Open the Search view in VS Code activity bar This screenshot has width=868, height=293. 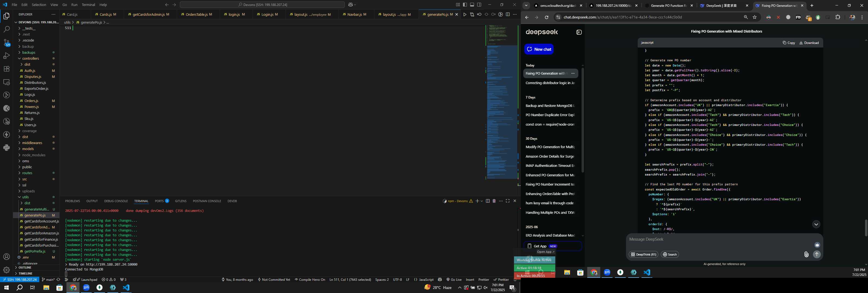click(x=7, y=29)
